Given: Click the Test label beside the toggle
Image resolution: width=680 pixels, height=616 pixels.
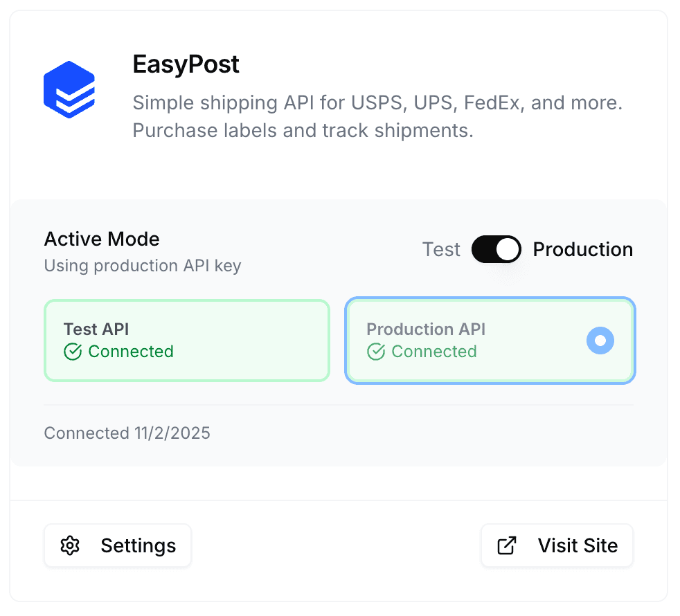Looking at the screenshot, I should (441, 249).
